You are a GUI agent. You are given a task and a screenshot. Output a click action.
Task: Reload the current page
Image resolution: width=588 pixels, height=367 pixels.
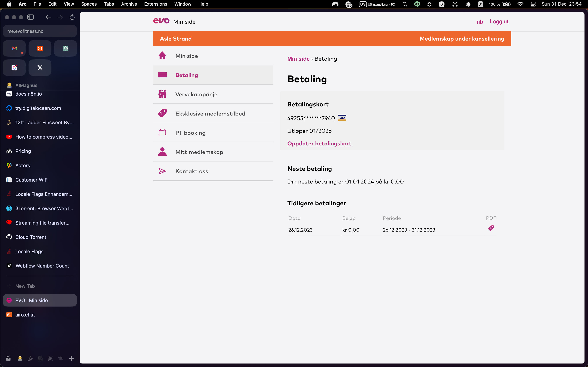72,17
